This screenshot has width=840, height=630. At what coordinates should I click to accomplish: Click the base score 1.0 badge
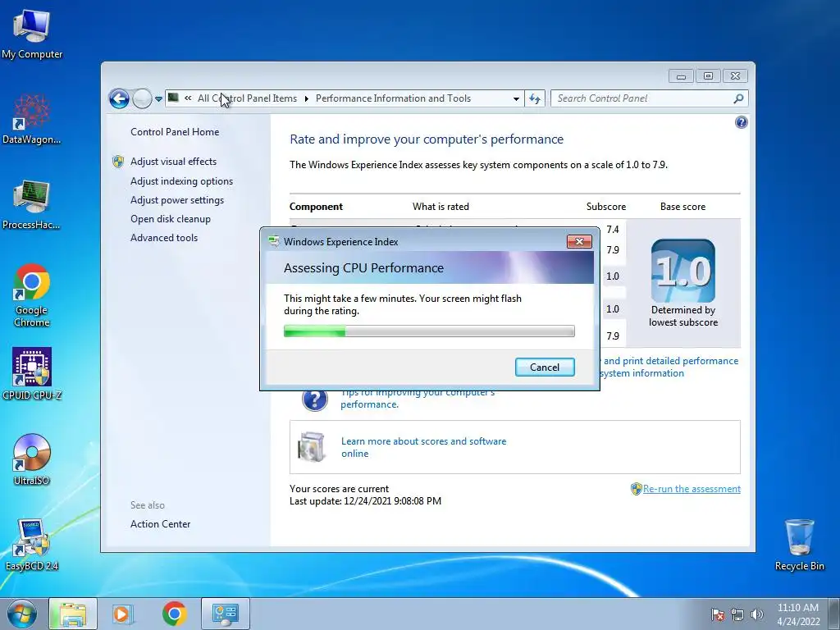(683, 271)
